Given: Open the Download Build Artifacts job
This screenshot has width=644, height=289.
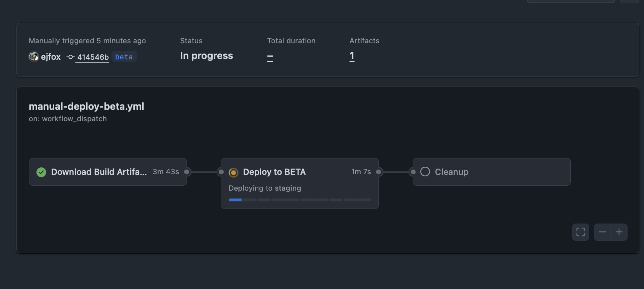Looking at the screenshot, I should point(99,172).
